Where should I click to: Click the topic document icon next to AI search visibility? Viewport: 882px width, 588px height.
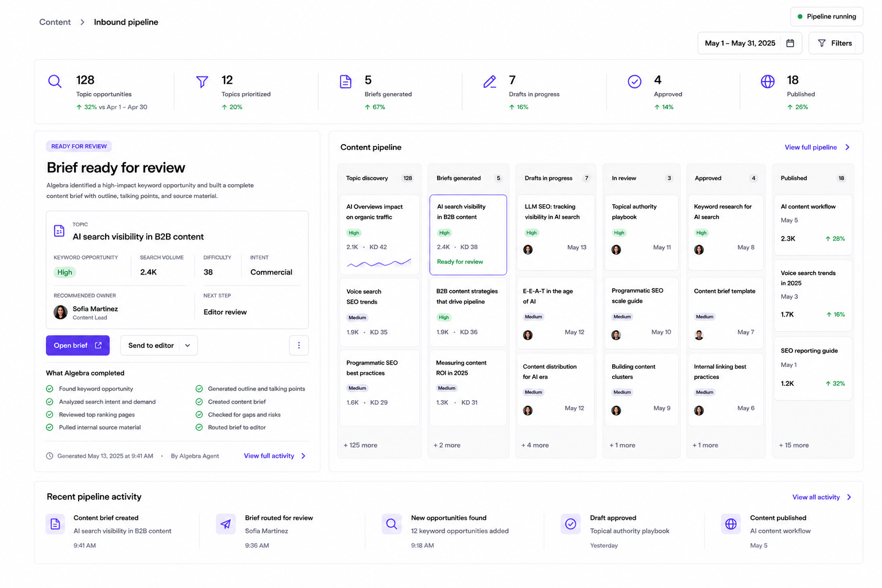click(x=59, y=231)
